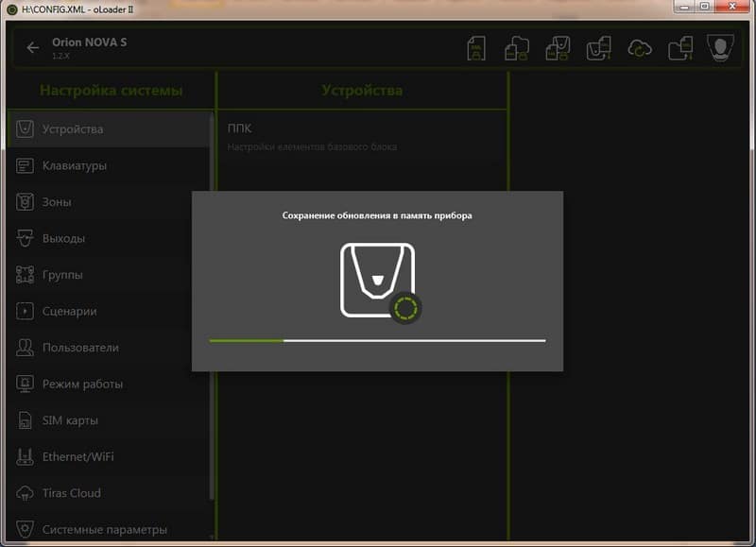Click the cloud refresh toolbar icon
756x547 pixels.
pos(640,49)
